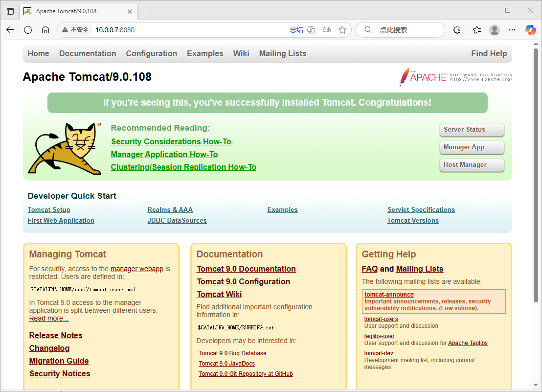Click Find Help in the nav bar

[489, 53]
